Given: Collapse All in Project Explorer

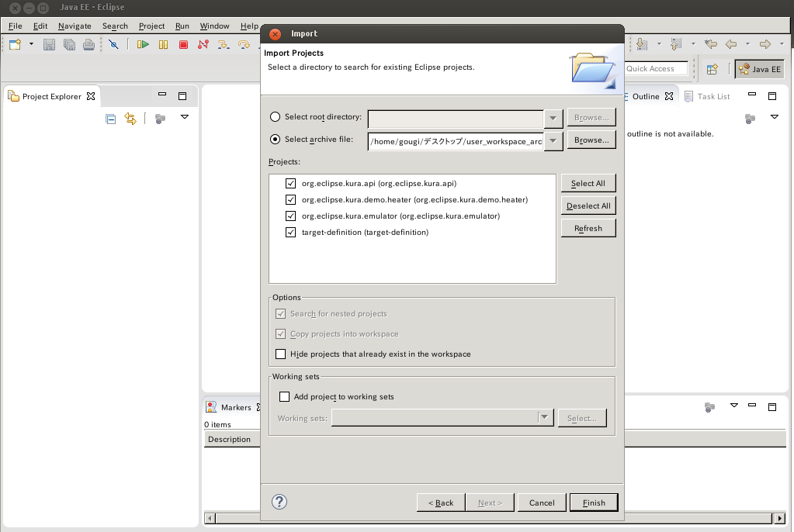Looking at the screenshot, I should pyautogui.click(x=110, y=119).
